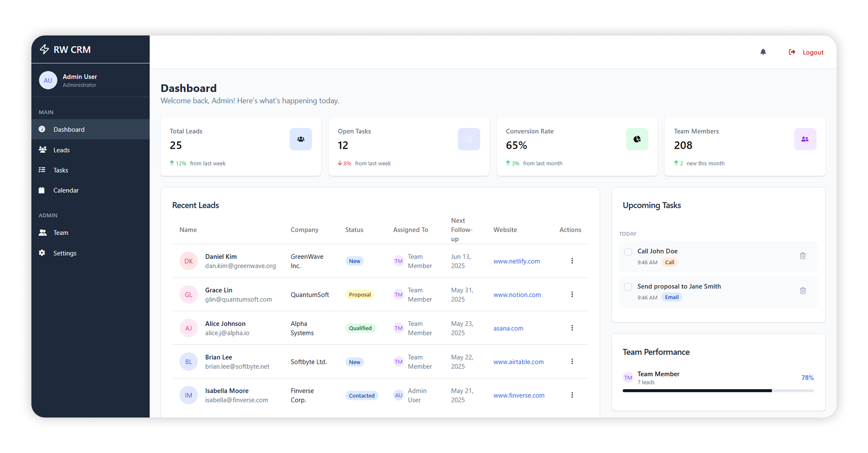The image size is (868, 453).
Task: Check the Call John Doe task checkbox
Action: [x=628, y=252]
